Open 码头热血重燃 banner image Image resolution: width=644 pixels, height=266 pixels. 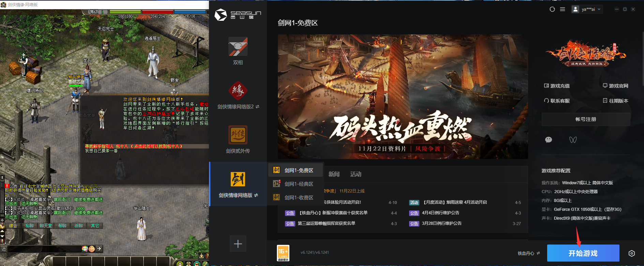[403, 97]
